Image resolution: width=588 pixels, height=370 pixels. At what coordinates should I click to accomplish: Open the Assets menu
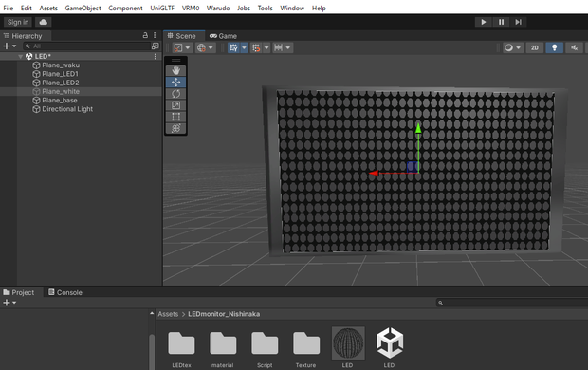tap(48, 8)
